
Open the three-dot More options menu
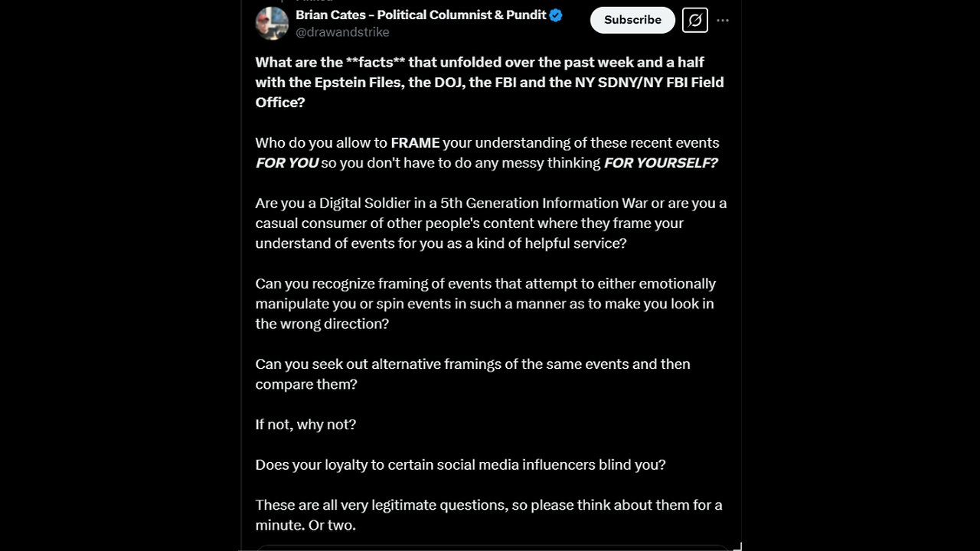pyautogui.click(x=723, y=21)
